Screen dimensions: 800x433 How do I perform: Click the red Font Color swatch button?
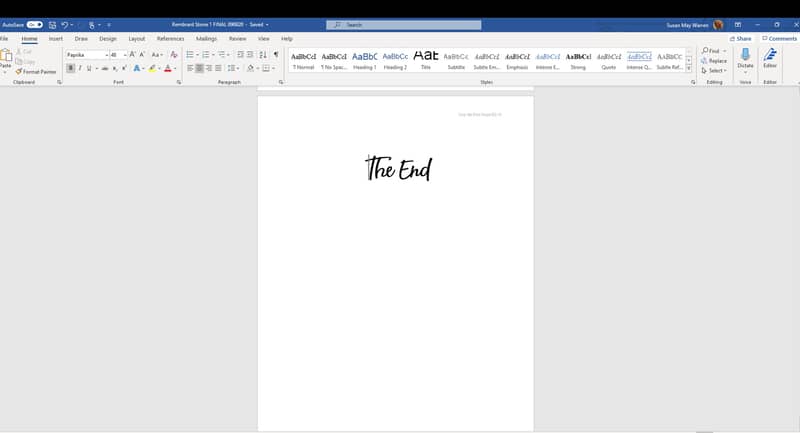pos(167,68)
